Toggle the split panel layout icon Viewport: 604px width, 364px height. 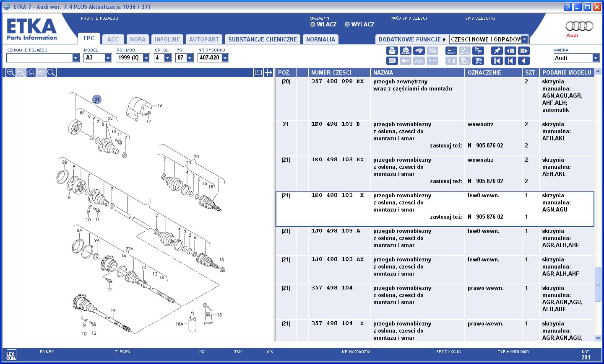click(258, 72)
